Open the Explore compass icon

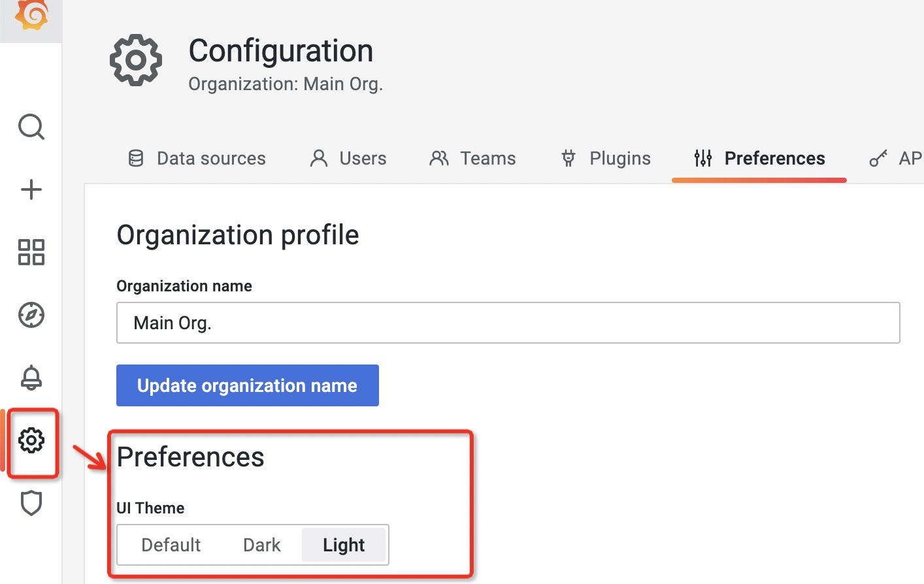tap(31, 315)
